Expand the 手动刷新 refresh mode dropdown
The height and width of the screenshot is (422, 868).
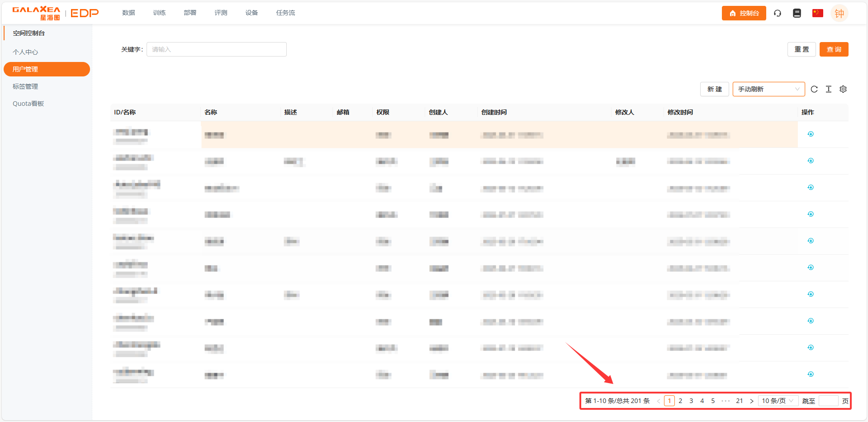[x=768, y=89]
